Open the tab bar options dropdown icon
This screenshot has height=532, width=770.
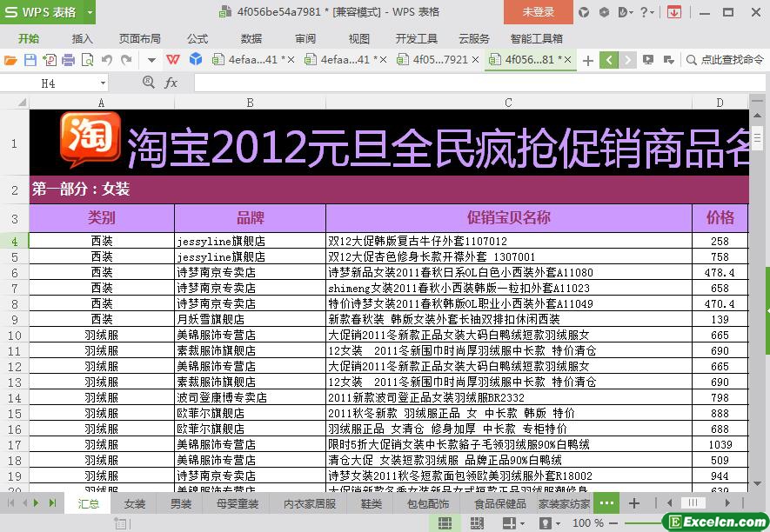[668, 60]
